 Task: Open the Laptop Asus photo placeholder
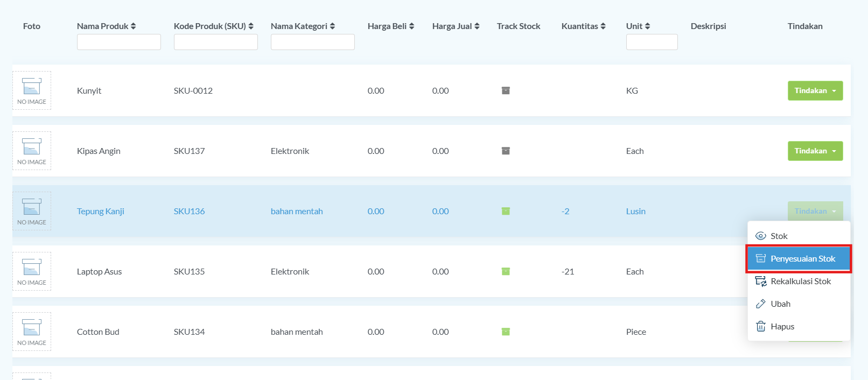tap(32, 271)
